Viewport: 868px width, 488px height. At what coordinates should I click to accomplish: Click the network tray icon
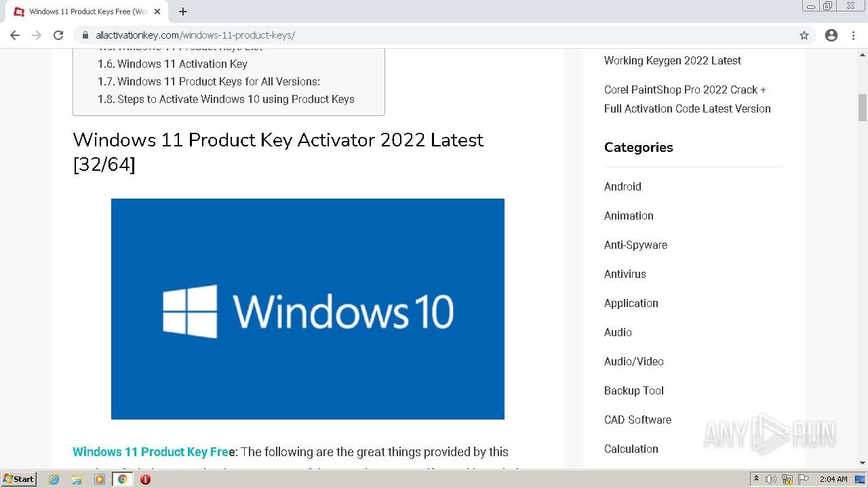787,479
